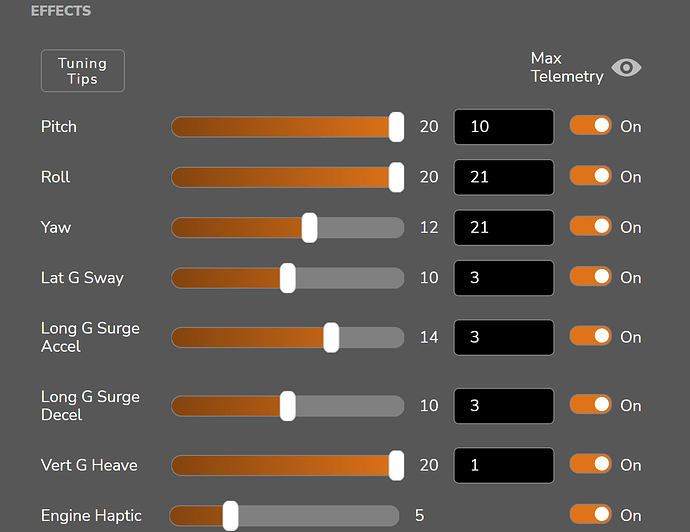
Task: Toggle Vert G Heave effect off
Action: pos(591,464)
